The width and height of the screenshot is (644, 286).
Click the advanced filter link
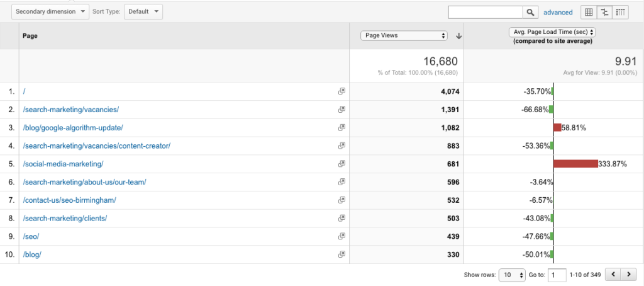558,13
